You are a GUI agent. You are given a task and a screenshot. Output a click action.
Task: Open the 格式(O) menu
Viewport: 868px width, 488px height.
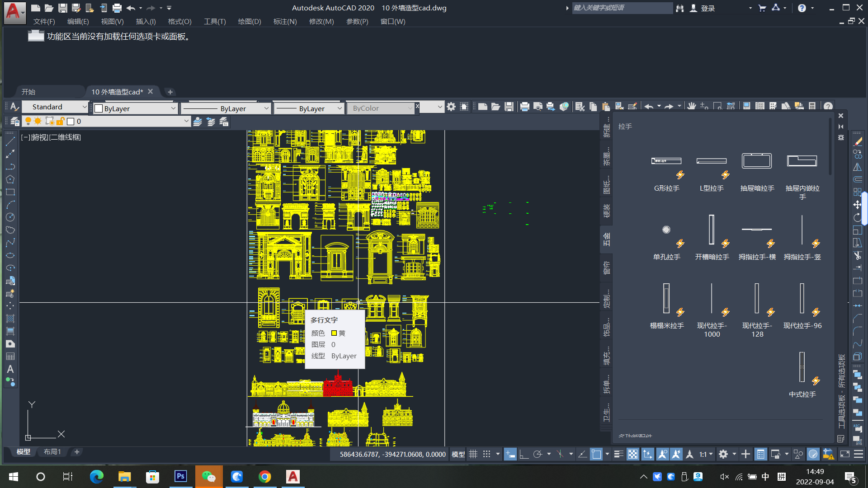point(179,21)
